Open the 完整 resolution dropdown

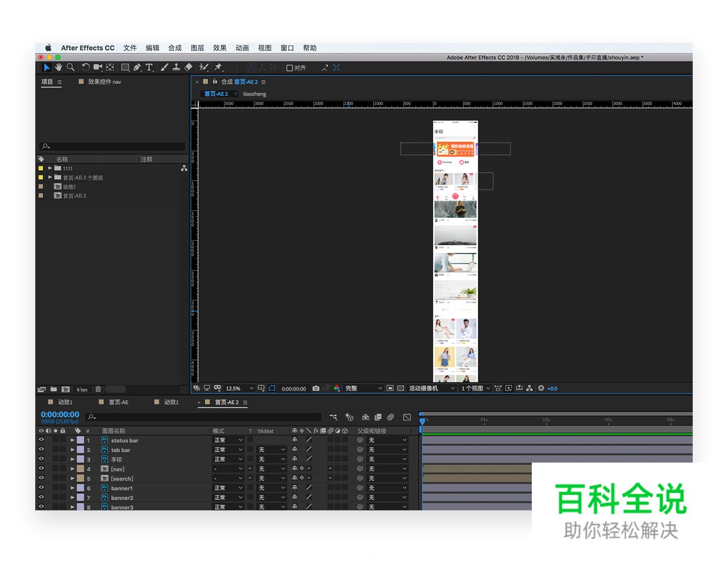[x=364, y=389]
